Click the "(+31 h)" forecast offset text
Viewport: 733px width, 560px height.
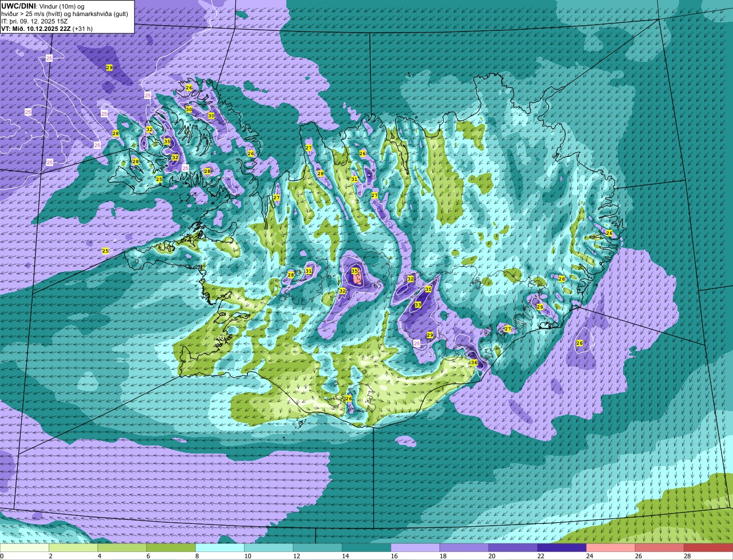(x=83, y=29)
